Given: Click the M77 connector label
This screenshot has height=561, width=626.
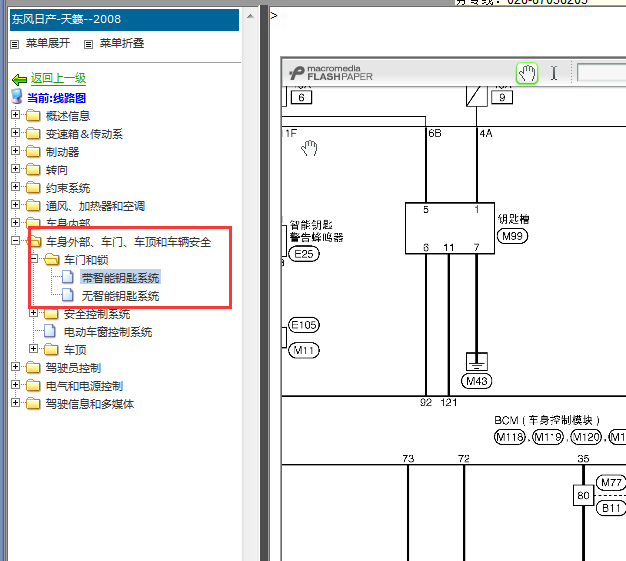Looking at the screenshot, I should pyautogui.click(x=611, y=483).
